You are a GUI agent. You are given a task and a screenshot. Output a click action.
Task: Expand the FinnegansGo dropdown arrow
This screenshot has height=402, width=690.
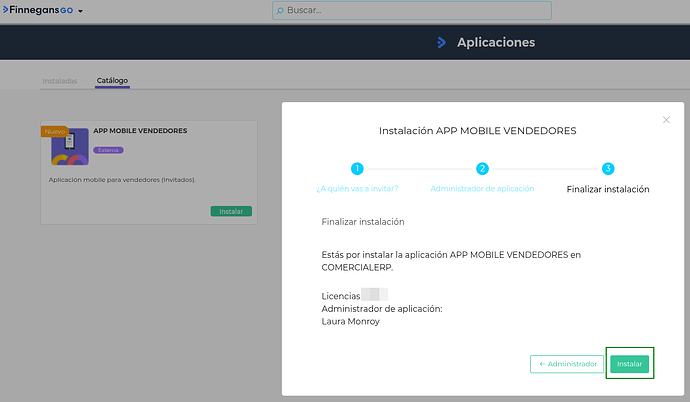click(80, 11)
